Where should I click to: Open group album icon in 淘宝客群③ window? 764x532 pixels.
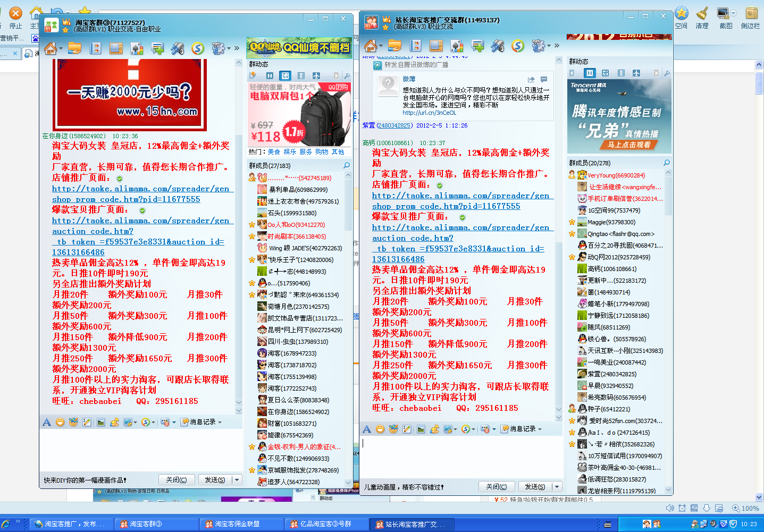pos(95,48)
